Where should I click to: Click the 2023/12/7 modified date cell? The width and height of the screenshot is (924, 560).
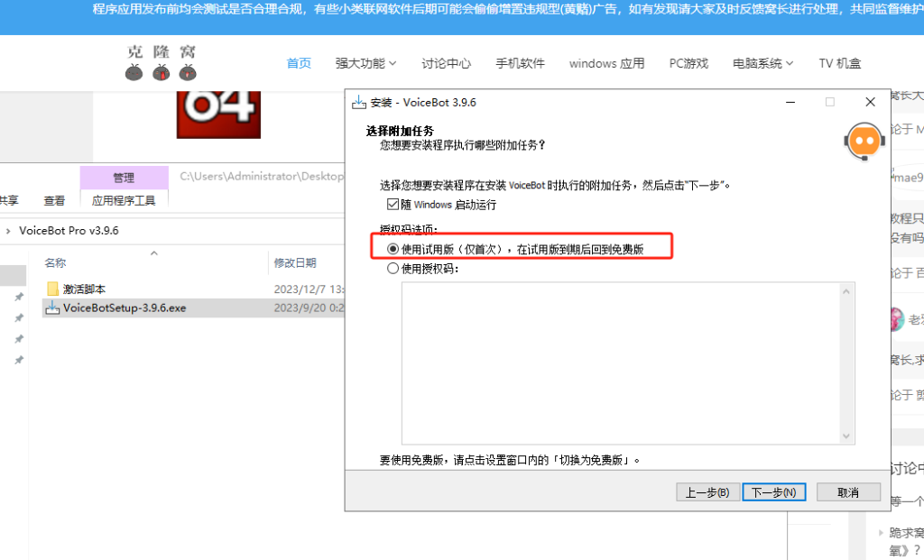pyautogui.click(x=309, y=289)
